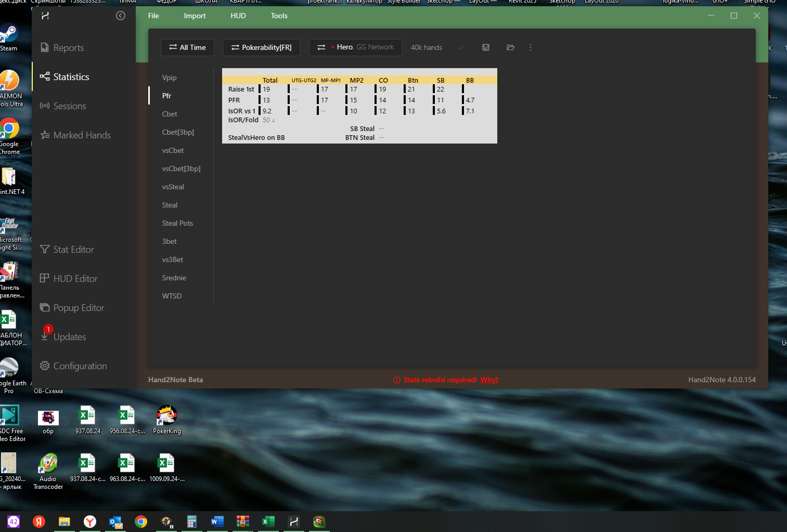Select the Cbet stat tab
This screenshot has width=787, height=532.
(x=170, y=114)
